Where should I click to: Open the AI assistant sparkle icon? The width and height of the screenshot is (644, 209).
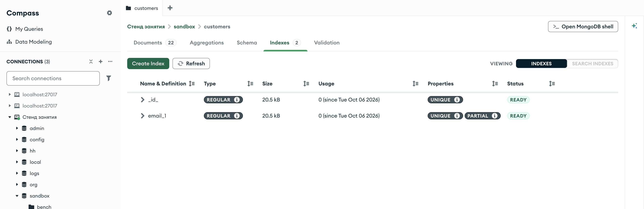tap(634, 26)
